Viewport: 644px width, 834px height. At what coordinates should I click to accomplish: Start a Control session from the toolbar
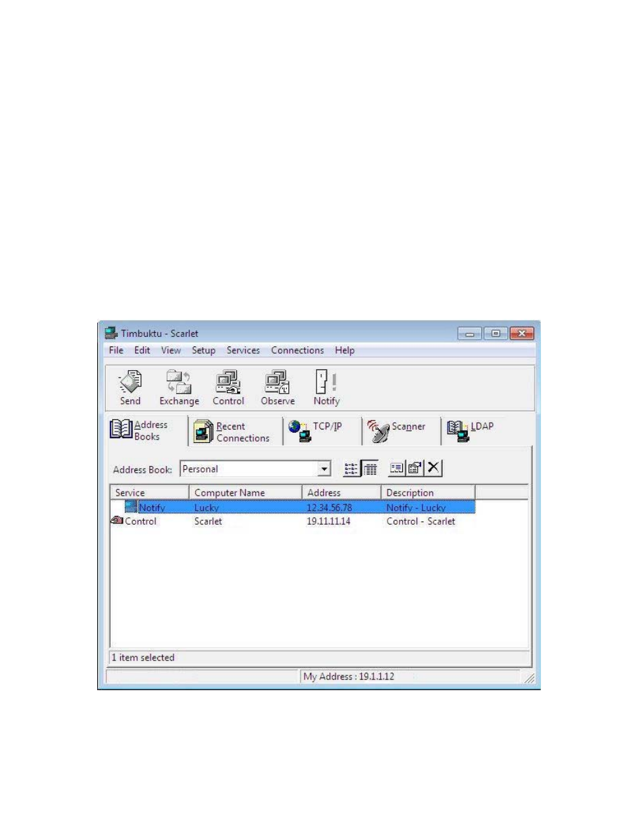click(228, 388)
